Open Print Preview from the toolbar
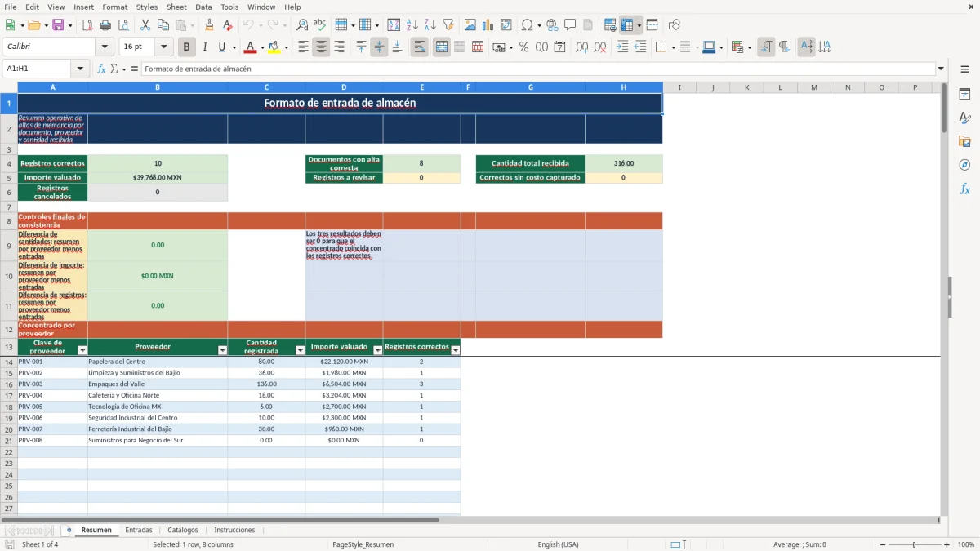The width and height of the screenshot is (980, 551). (x=123, y=25)
